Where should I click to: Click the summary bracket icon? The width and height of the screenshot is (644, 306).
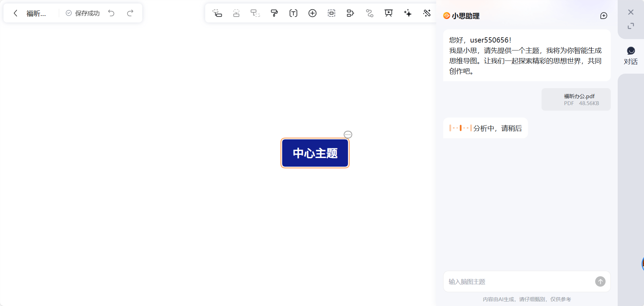tap(350, 13)
